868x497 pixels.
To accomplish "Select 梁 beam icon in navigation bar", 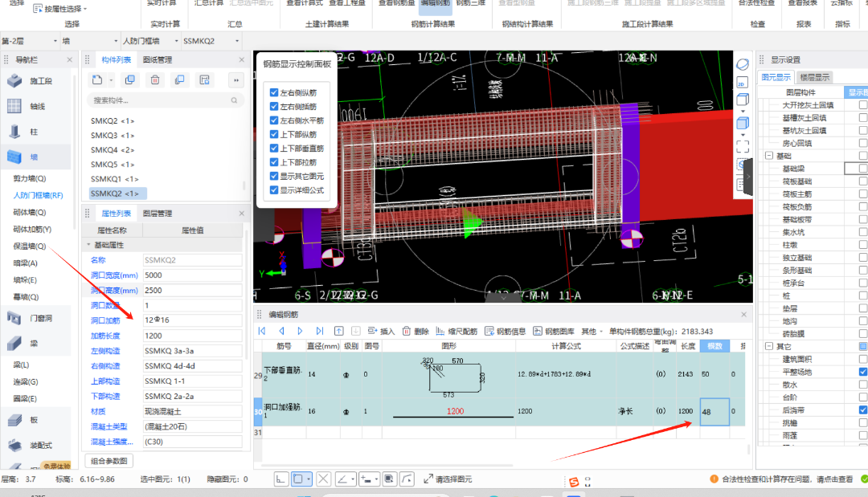I will point(14,344).
